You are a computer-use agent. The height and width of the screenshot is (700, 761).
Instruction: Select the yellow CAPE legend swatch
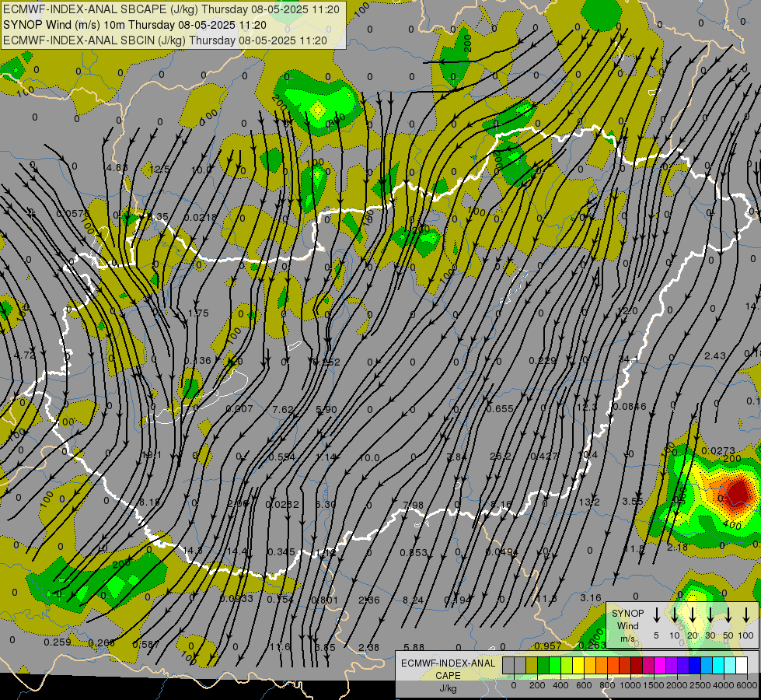click(x=578, y=665)
